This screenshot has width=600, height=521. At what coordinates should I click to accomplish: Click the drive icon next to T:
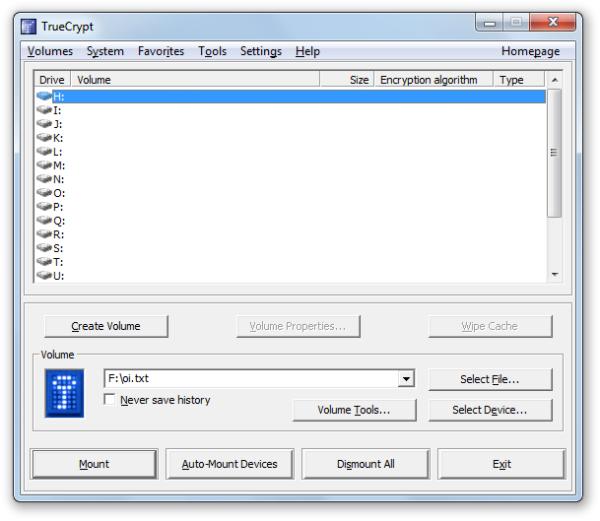click(44, 262)
